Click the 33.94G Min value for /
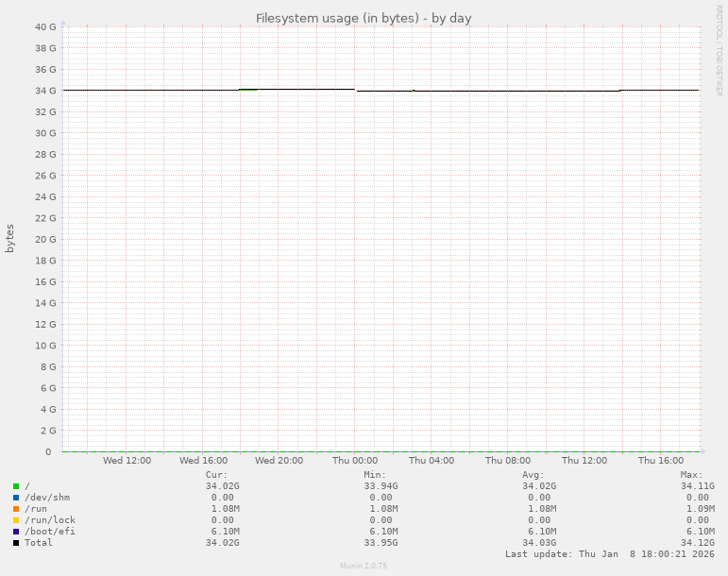Image resolution: width=728 pixels, height=576 pixels. tap(381, 486)
